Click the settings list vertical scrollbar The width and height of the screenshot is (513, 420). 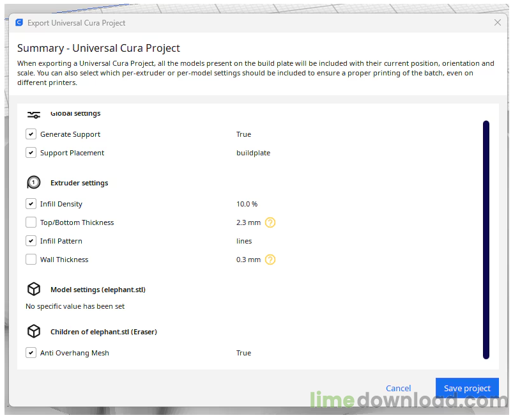pos(486,240)
